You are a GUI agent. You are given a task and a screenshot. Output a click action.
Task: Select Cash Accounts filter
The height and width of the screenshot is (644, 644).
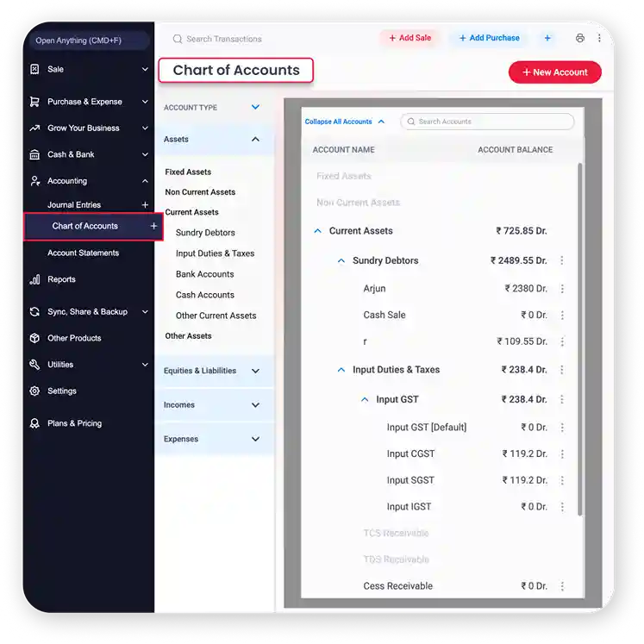(205, 295)
